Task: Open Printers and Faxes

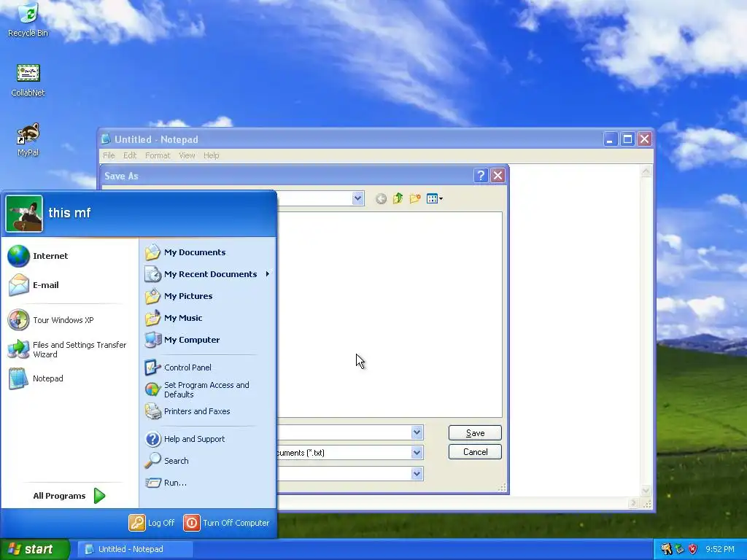Action: [208, 411]
